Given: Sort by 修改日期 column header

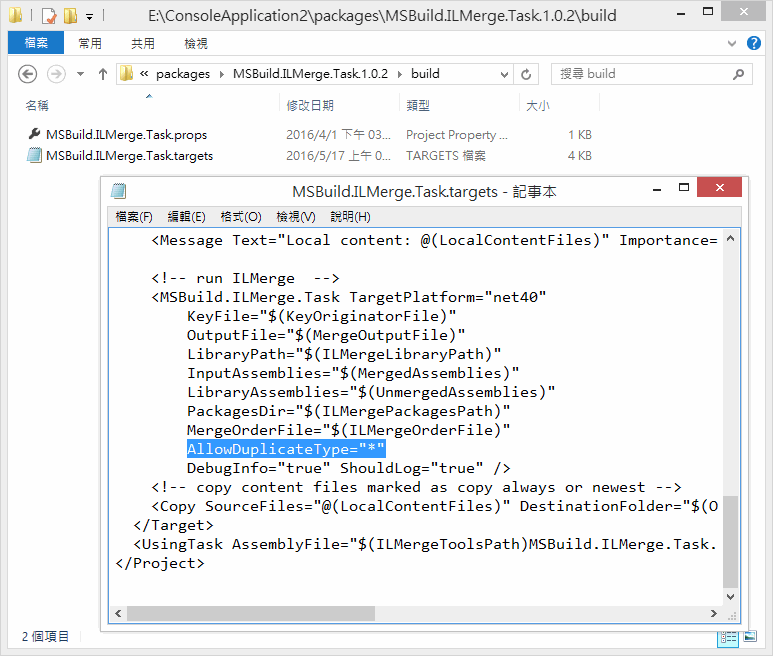Looking at the screenshot, I should 310,105.
